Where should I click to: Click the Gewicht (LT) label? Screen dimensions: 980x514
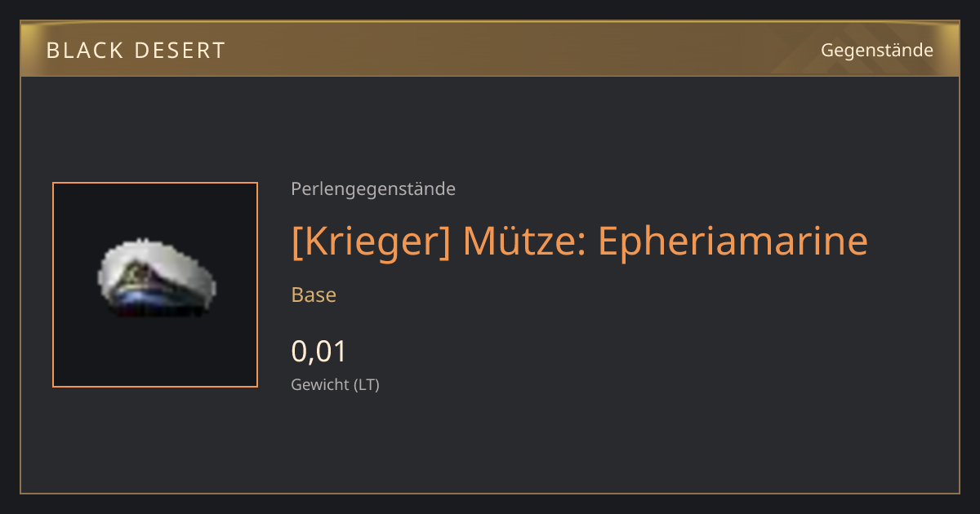point(335,384)
